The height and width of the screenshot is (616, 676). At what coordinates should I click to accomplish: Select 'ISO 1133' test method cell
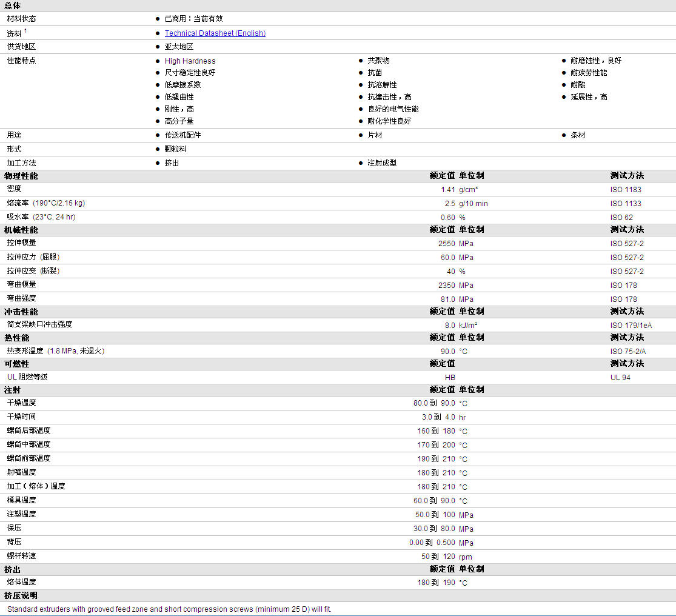click(x=626, y=204)
